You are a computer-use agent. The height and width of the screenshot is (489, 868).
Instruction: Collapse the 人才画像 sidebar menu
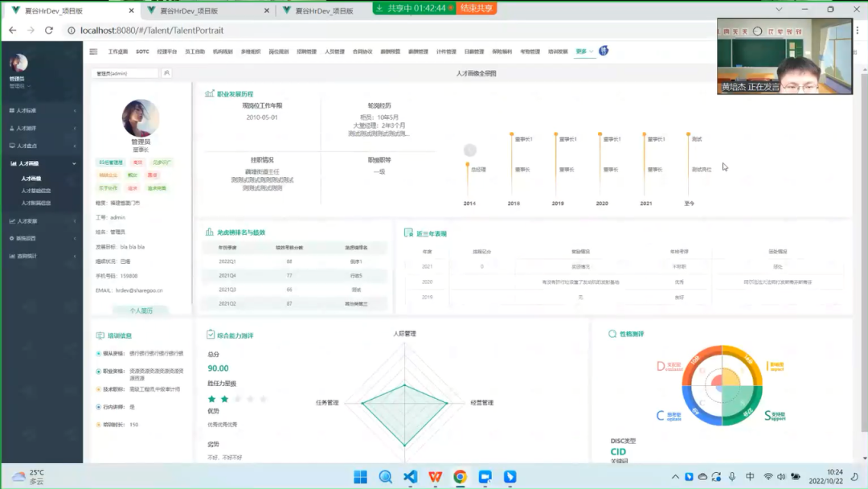(x=42, y=164)
